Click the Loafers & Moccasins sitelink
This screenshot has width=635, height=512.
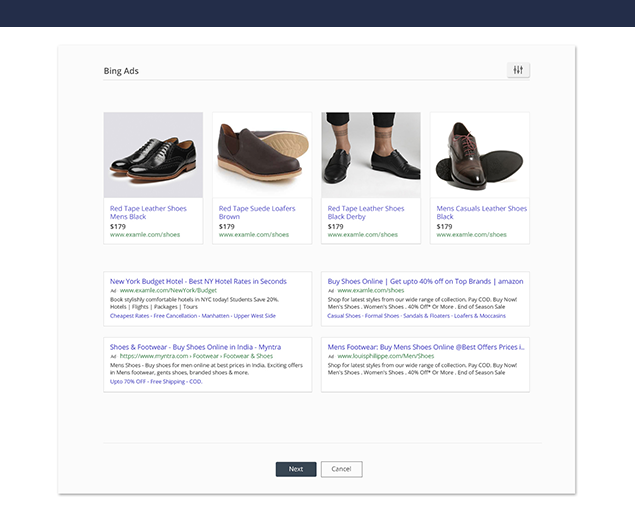tap(480, 316)
